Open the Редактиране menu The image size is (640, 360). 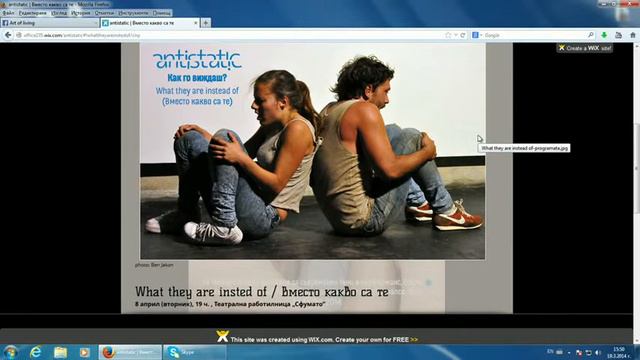click(33, 13)
